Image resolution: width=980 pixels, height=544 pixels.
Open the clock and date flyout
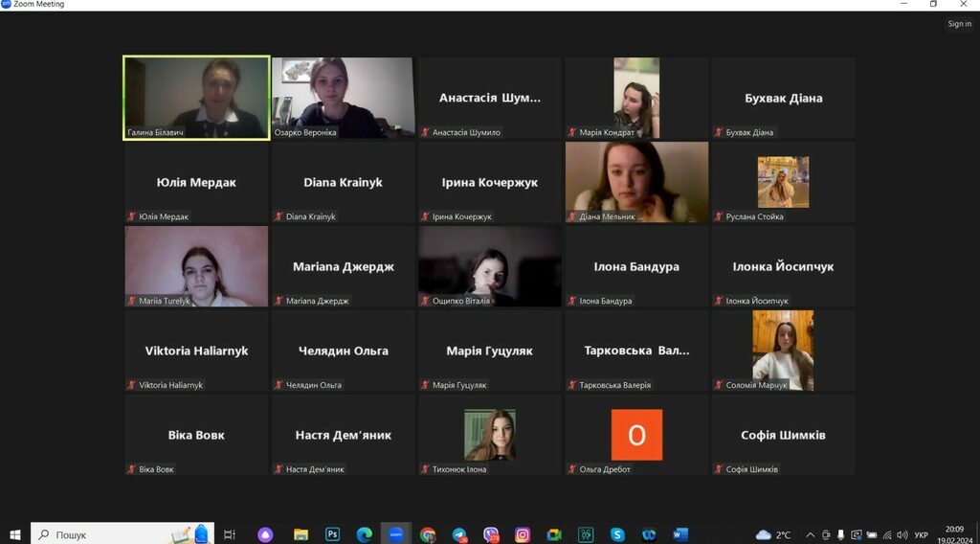coord(954,534)
